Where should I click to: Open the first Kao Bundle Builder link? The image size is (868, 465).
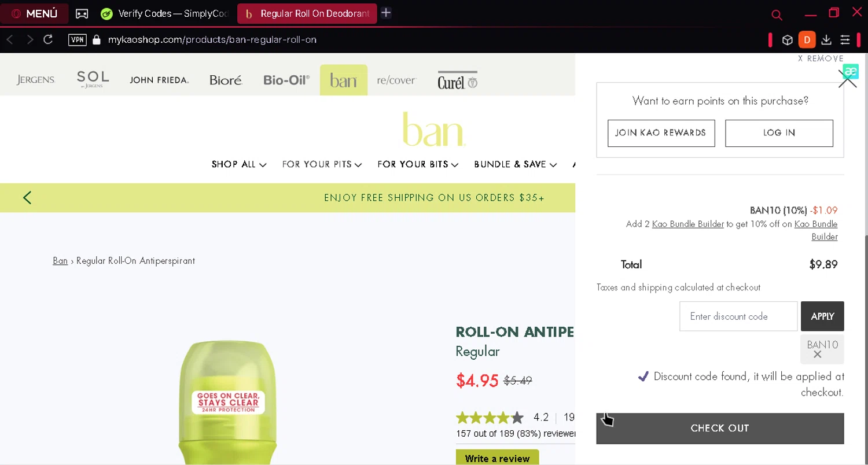click(x=688, y=224)
